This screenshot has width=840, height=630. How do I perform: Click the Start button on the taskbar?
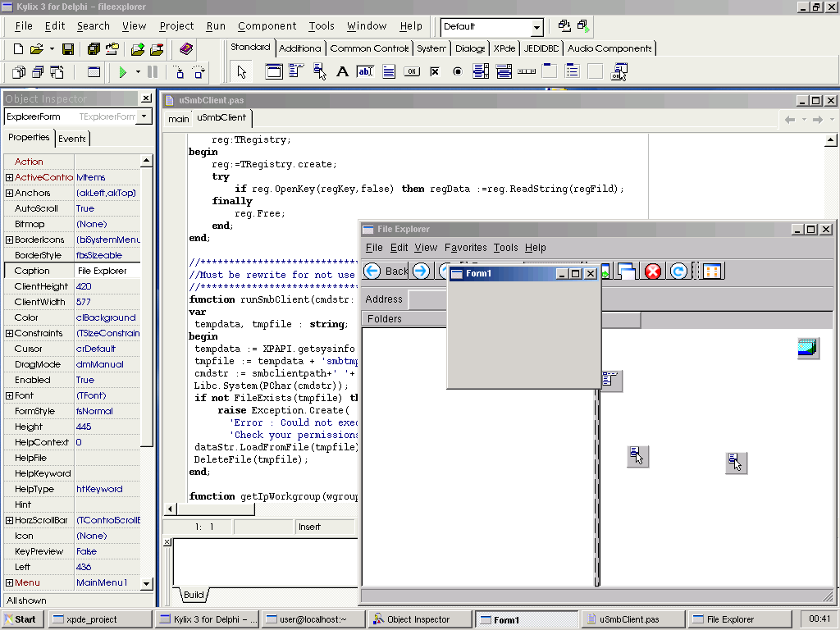tap(21, 619)
